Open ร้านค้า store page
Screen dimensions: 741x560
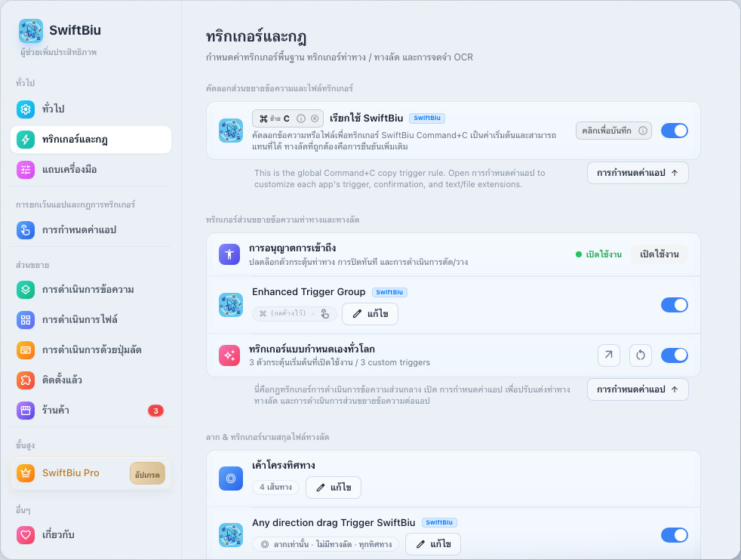tap(91, 411)
